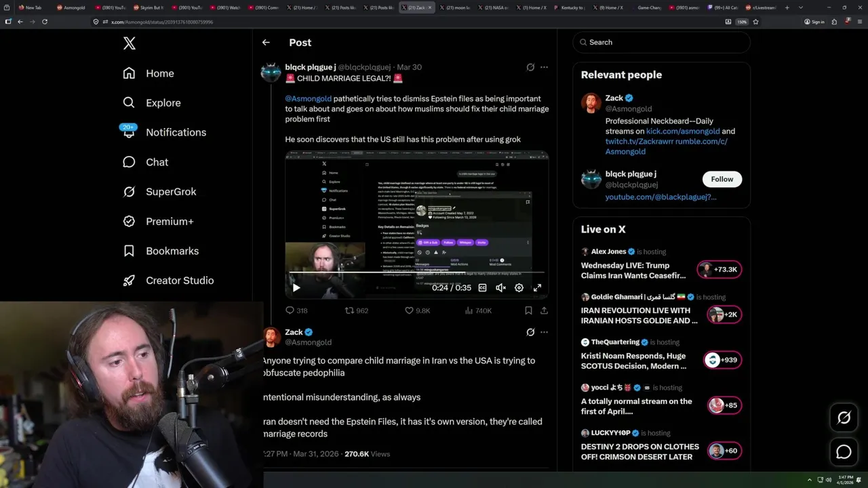Join Alex Jones live +73.3K

pos(719,270)
